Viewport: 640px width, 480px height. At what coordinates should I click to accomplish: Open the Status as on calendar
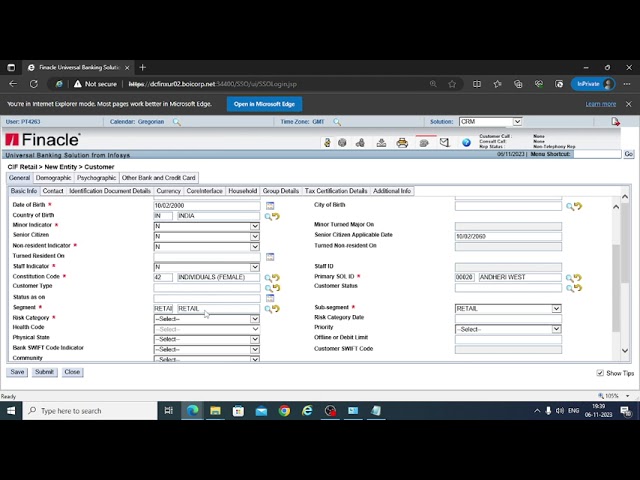[x=270, y=298]
